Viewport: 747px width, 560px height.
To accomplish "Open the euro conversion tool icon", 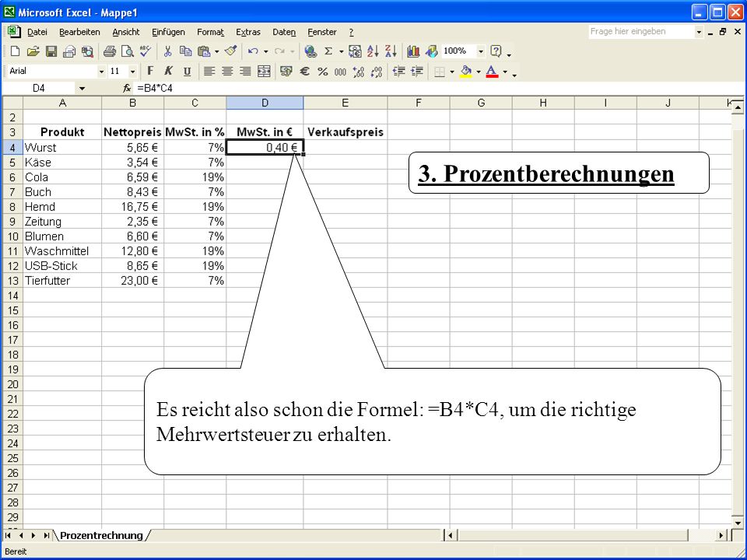I will (355, 51).
